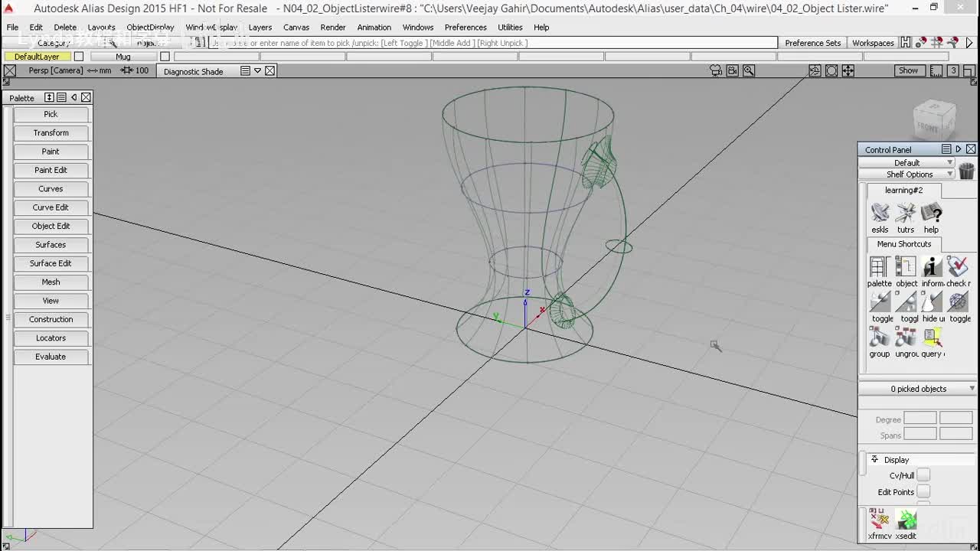Open the object lister shortcut icon

[x=906, y=266]
